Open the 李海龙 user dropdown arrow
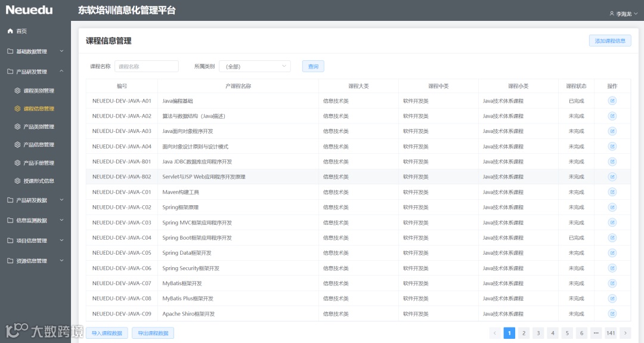Viewport: 644px width, 343px height. click(636, 14)
